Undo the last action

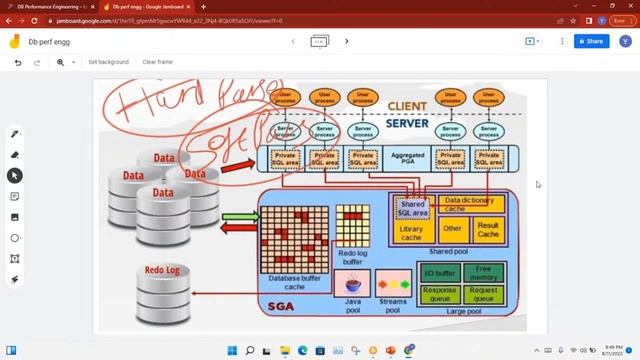click(x=18, y=62)
